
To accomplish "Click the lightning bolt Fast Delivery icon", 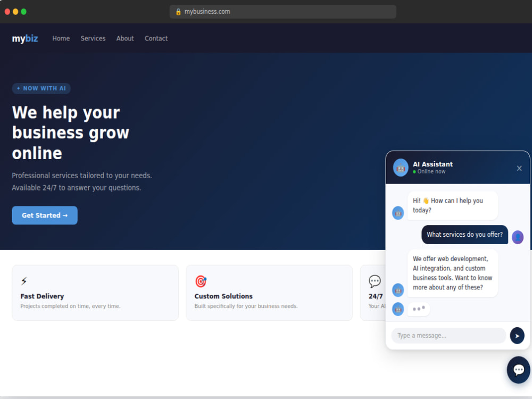I will click(24, 281).
